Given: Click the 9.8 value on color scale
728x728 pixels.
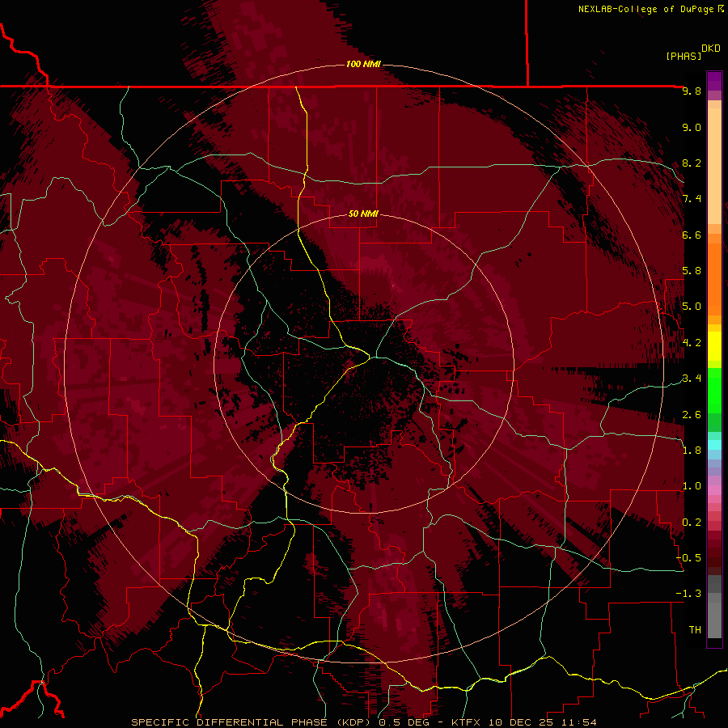Looking at the screenshot, I should click(x=692, y=91).
